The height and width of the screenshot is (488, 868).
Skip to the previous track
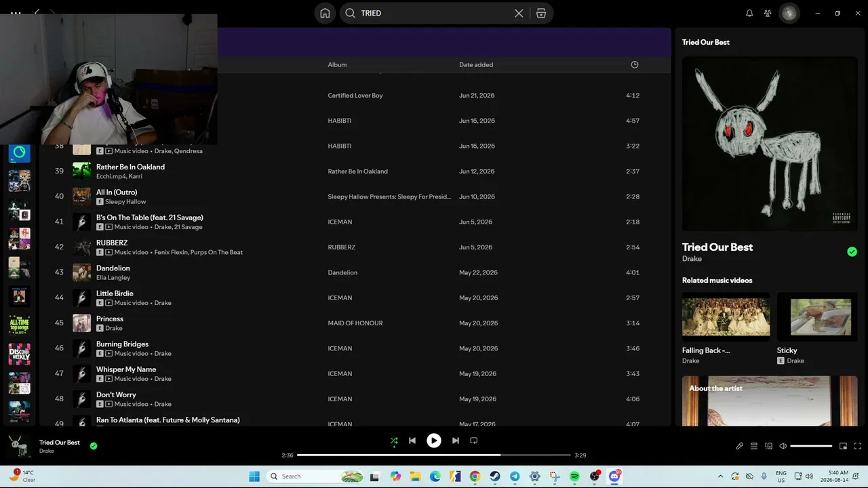[x=412, y=441]
